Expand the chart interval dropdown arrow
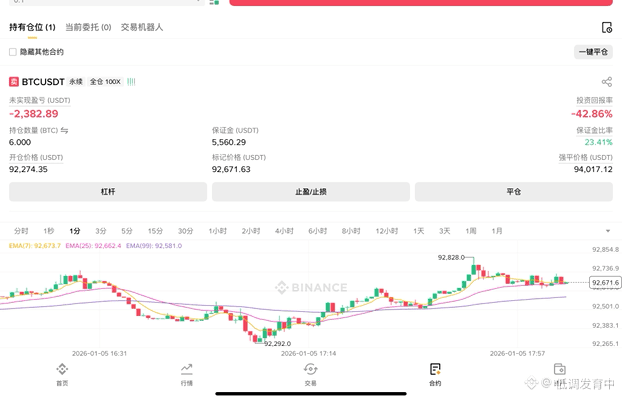Viewport: 622px width, 400px height. point(608,231)
